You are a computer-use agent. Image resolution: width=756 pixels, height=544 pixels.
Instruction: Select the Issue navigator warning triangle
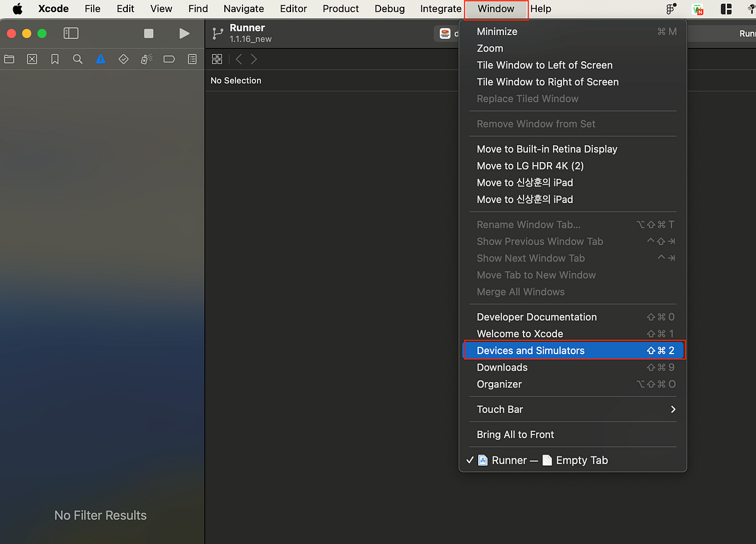(x=100, y=59)
